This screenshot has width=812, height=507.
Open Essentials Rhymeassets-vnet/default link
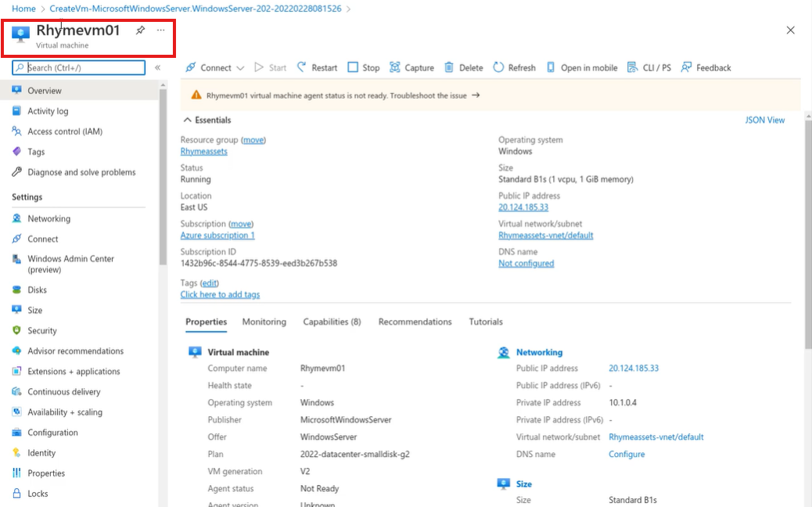click(x=546, y=236)
